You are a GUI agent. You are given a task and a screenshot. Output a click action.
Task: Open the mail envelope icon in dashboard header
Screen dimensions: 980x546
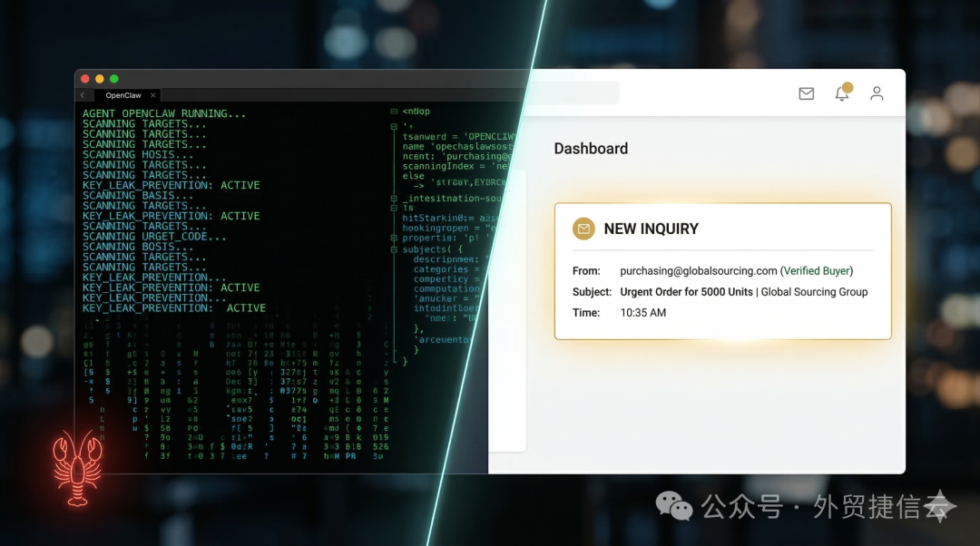pos(807,93)
